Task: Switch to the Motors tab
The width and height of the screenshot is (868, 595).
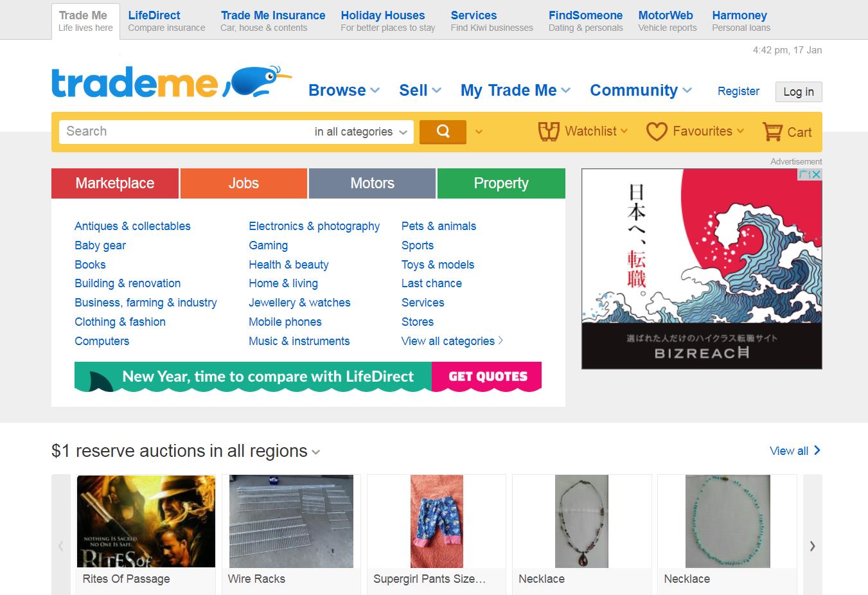Action: click(x=372, y=183)
